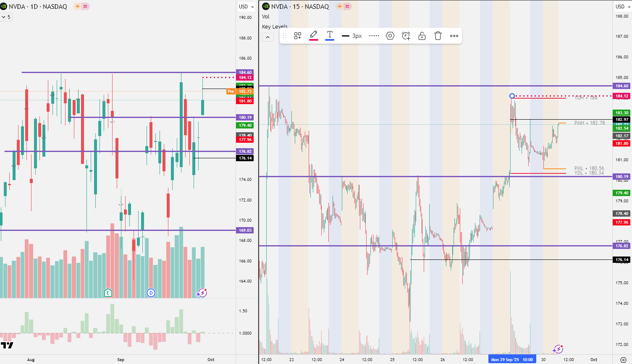Collapse the indicator legend on the 15-minute chart
632x364 pixels.
(267, 37)
